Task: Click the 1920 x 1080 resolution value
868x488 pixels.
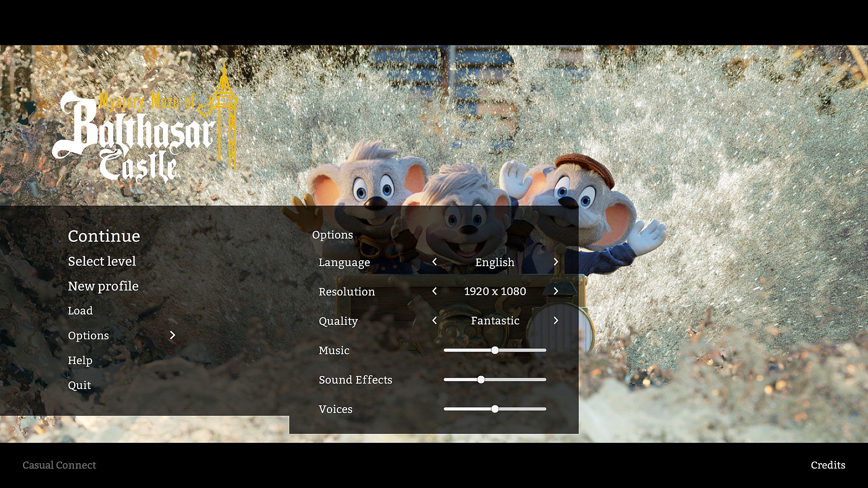Action: (x=495, y=291)
